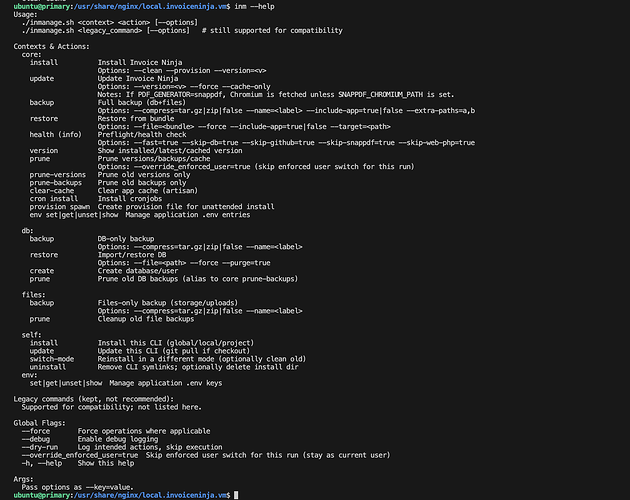Screen dimensions: 630x500
Task: Place cursor at the bottom shell prompt
Action: pyautogui.click(x=236, y=496)
